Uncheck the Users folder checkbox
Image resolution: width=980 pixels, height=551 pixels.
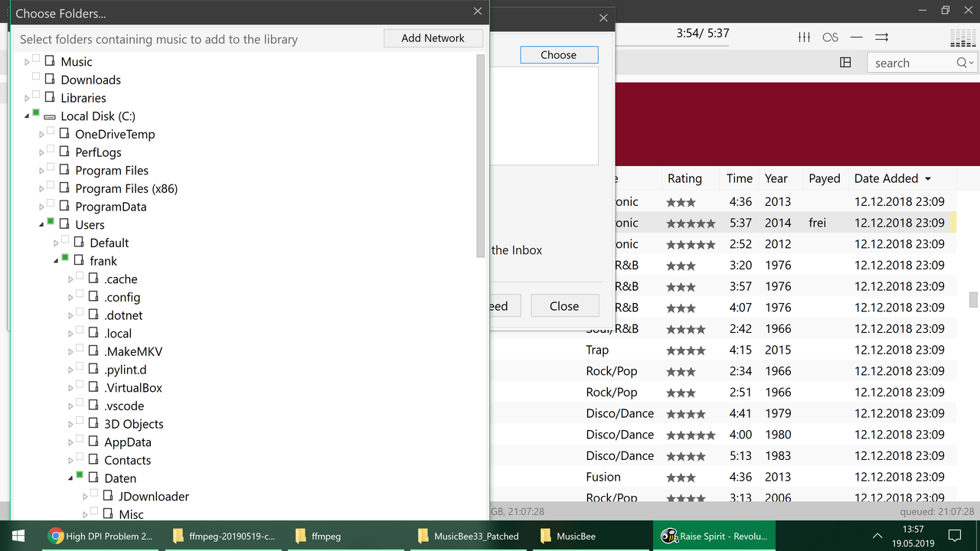click(49, 223)
